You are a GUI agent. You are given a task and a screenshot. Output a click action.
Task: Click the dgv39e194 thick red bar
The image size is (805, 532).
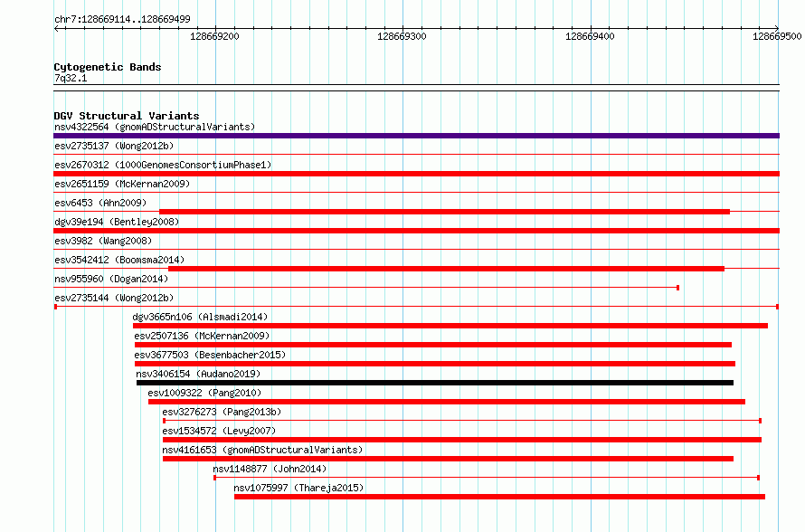click(x=416, y=231)
